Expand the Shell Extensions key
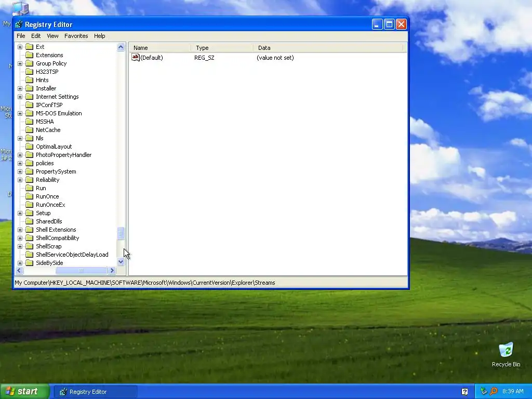The image size is (532, 399). [20, 230]
